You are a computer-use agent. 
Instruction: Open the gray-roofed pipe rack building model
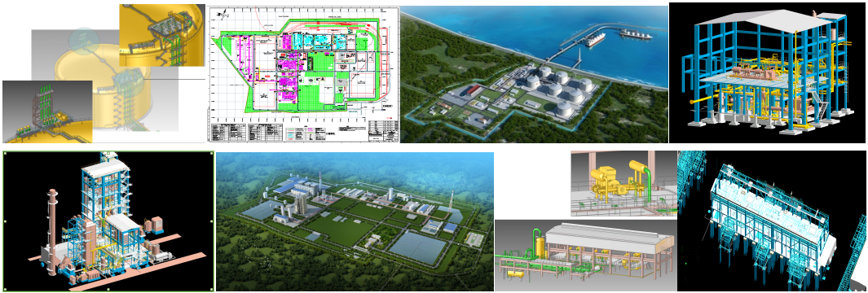(x=585, y=255)
